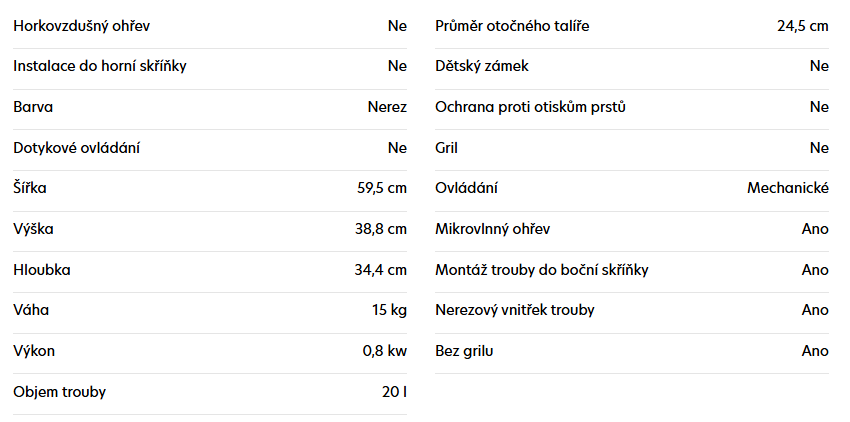Image resolution: width=850 pixels, height=422 pixels.
Task: Click the 'Dětský zámek' label
Action: point(482,66)
